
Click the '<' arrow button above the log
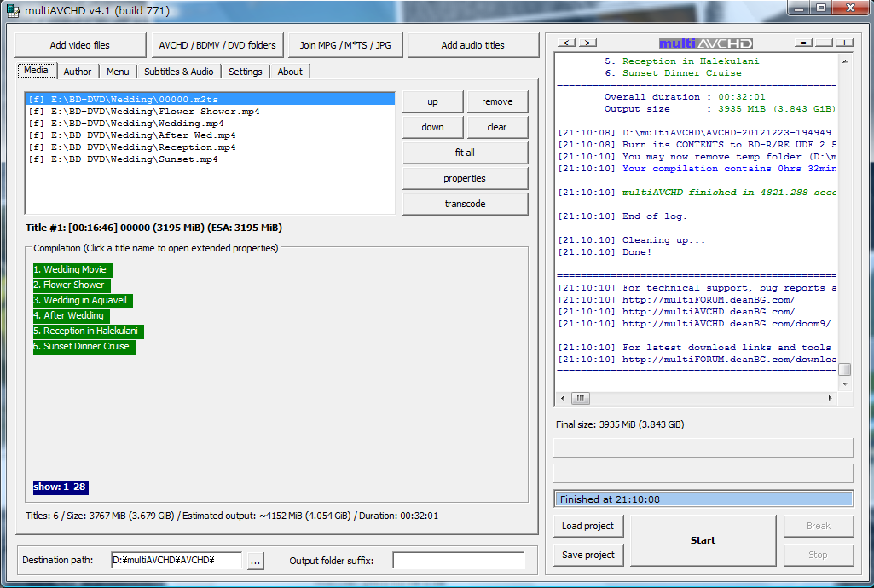point(566,43)
